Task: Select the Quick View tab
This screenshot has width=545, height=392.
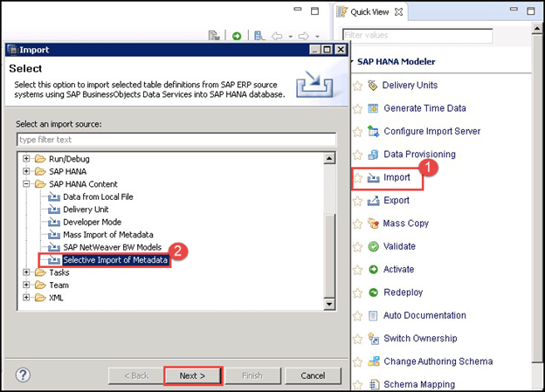Action: 369,12
